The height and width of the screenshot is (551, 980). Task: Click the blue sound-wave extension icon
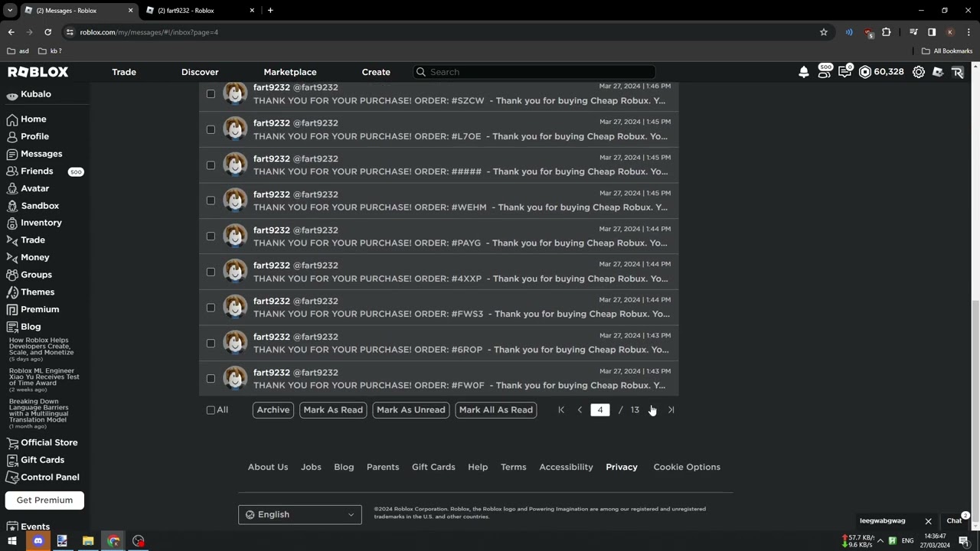[x=849, y=32]
